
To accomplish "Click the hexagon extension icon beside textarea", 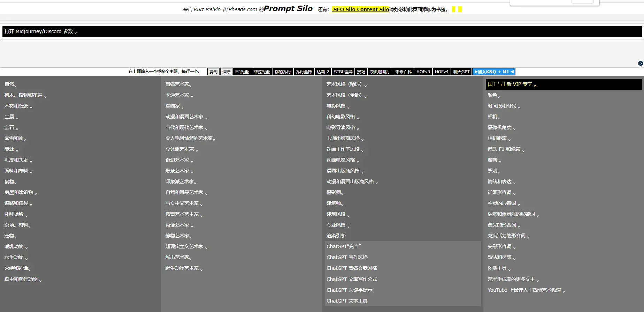I will click(x=640, y=64).
